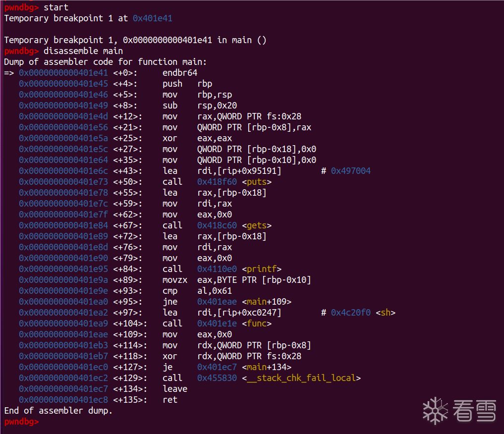This screenshot has height=434, width=504.
Task: Click the empty pwndbg prompt at bottom
Action: pos(21,422)
